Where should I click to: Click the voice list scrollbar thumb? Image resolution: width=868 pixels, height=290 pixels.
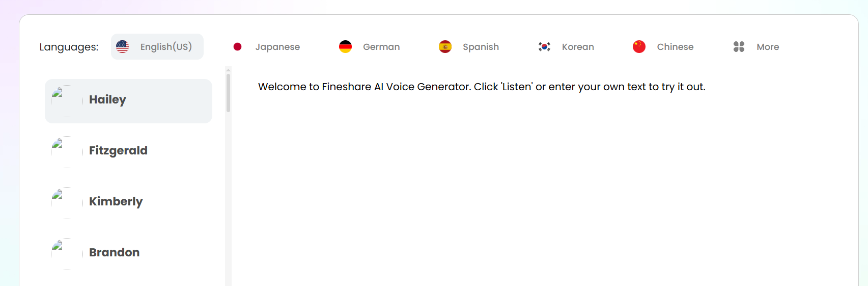click(x=228, y=93)
